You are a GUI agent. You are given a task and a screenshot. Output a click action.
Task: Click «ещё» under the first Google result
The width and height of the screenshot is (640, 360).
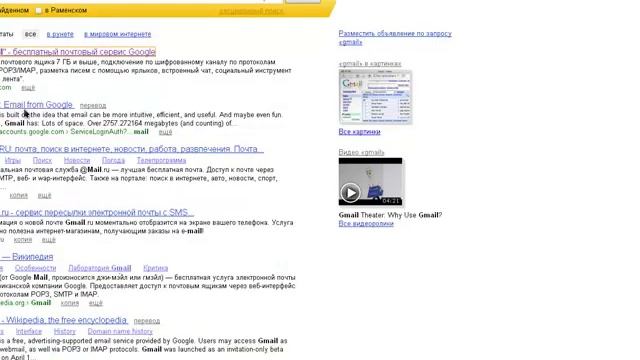coord(28,88)
